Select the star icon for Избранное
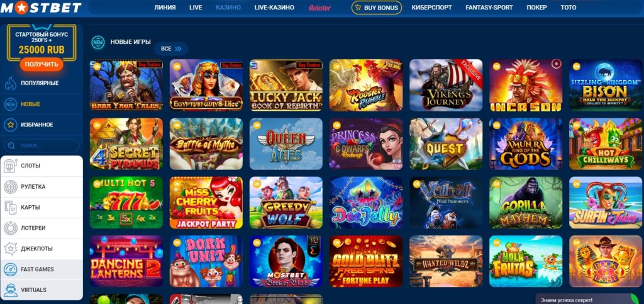644x304 pixels. [10, 125]
